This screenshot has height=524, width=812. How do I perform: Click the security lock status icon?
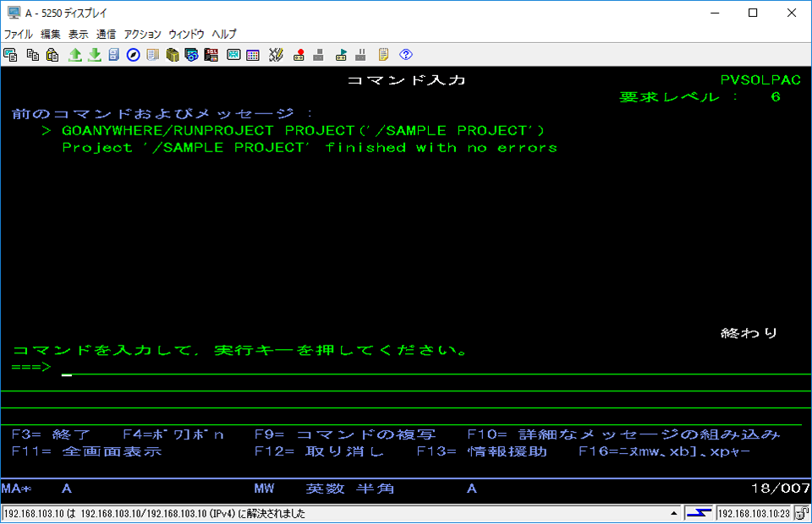(802, 513)
